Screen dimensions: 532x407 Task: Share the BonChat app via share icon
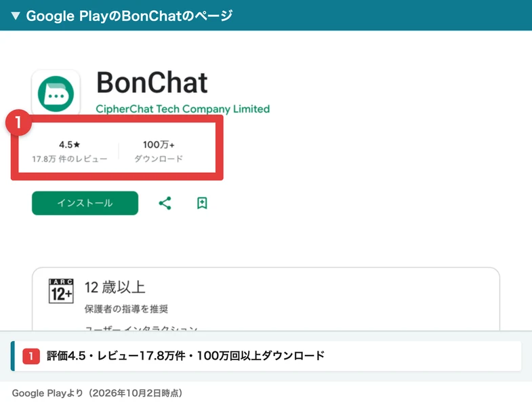(x=165, y=203)
